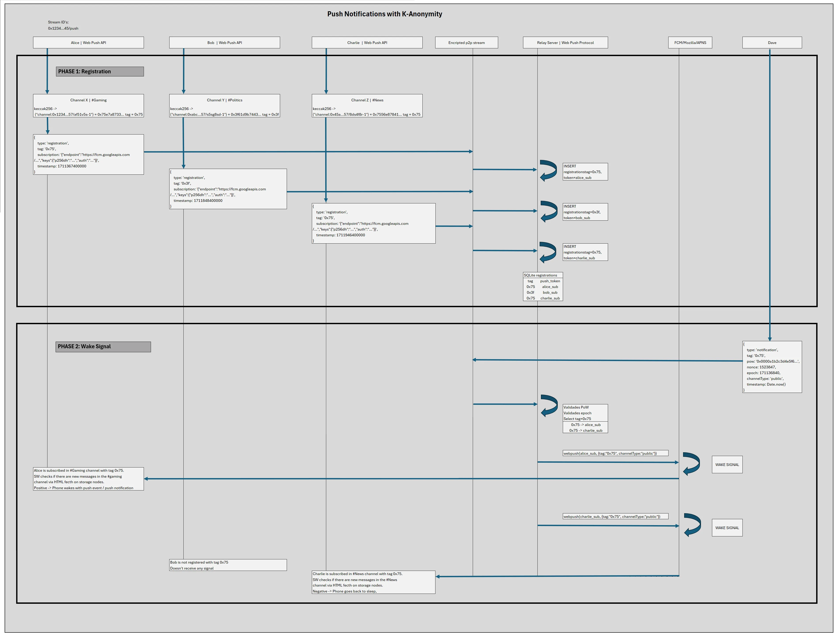Image resolution: width=840 pixels, height=636 pixels.
Task: Select the 'Channel Y | #Politics' box
Action: click(224, 106)
